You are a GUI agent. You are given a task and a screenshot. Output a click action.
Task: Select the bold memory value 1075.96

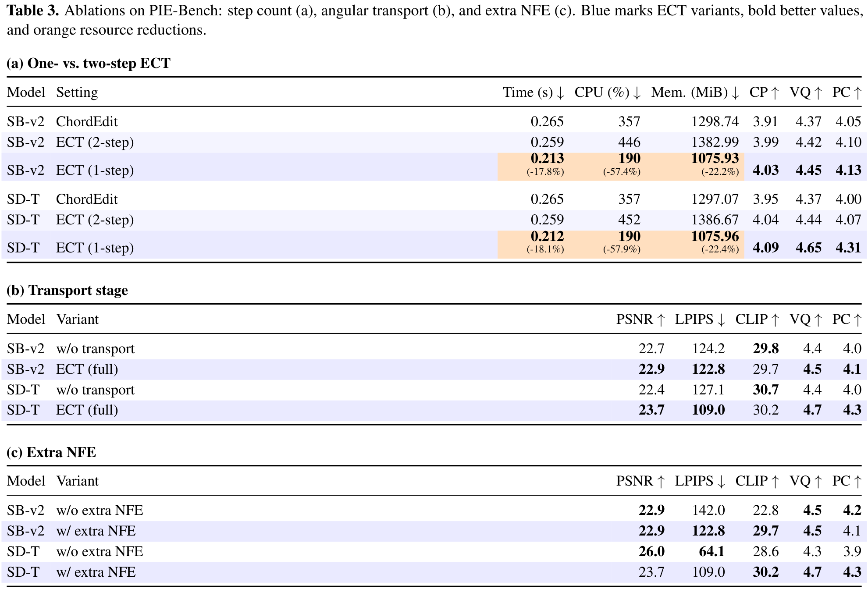tap(715, 236)
